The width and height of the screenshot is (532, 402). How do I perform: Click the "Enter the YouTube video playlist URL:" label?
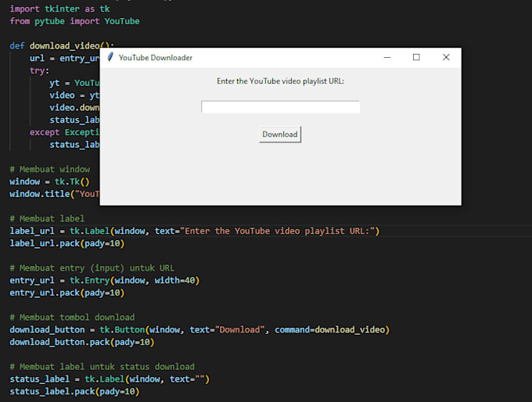point(280,81)
